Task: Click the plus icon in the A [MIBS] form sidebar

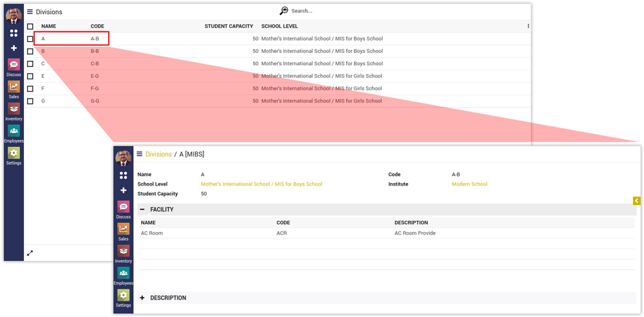Action: click(x=123, y=191)
